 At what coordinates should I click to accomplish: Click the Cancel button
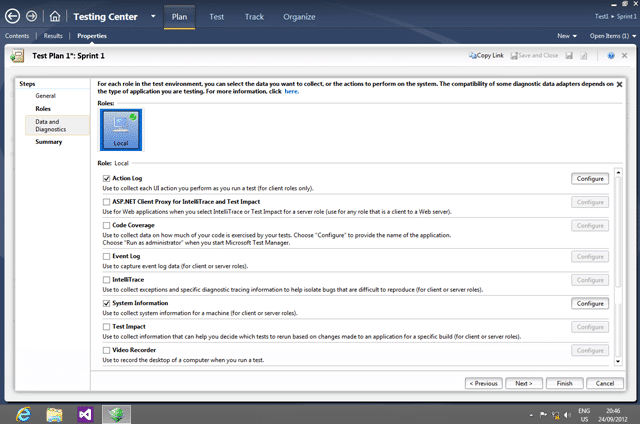pos(605,383)
